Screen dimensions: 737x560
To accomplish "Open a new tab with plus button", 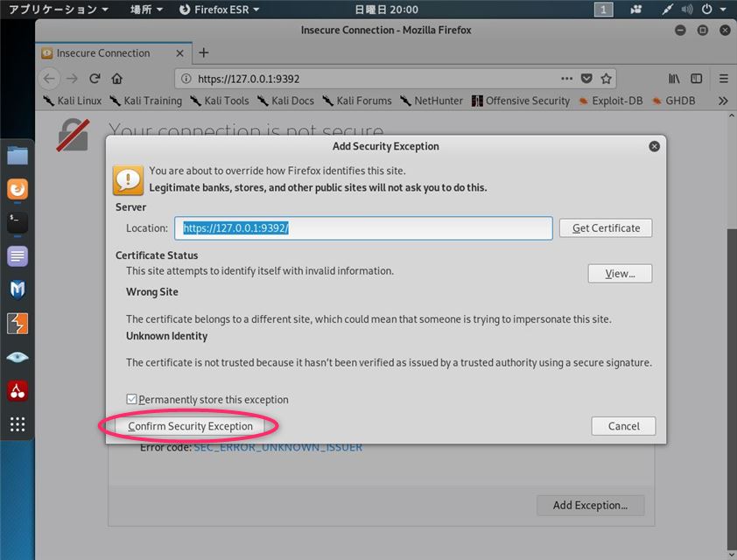I will 203,52.
